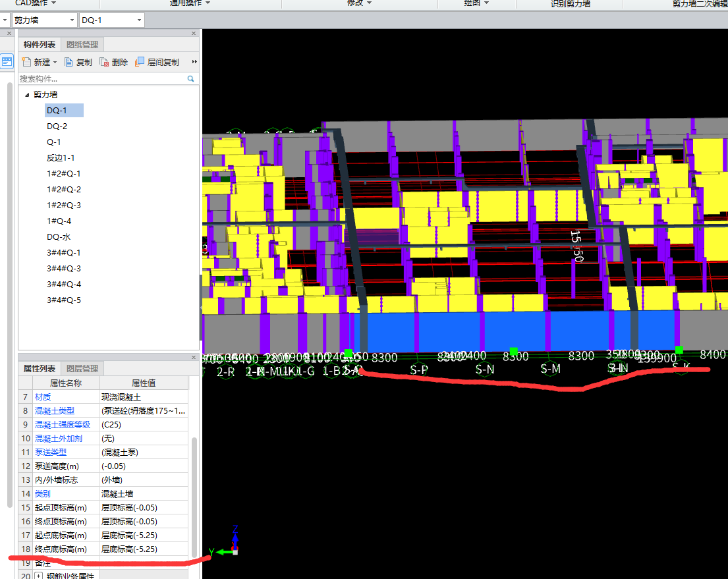Open the 新建 dropdown arrow

55,63
